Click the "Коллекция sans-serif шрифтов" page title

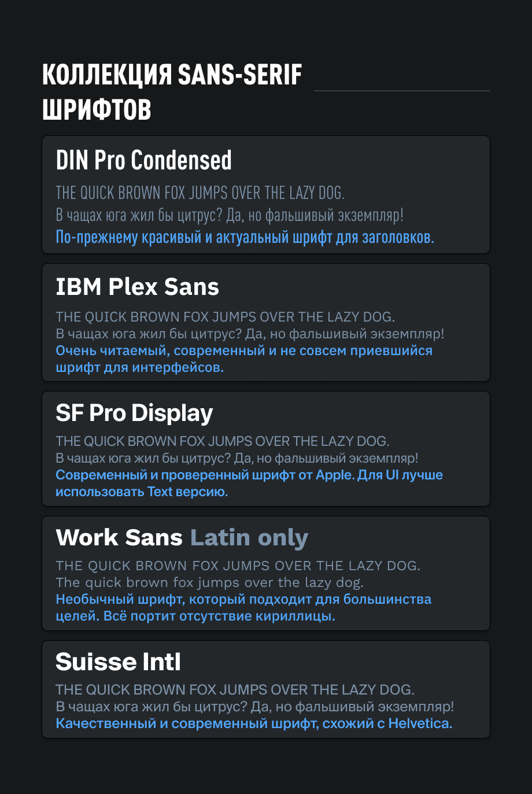coord(172,92)
